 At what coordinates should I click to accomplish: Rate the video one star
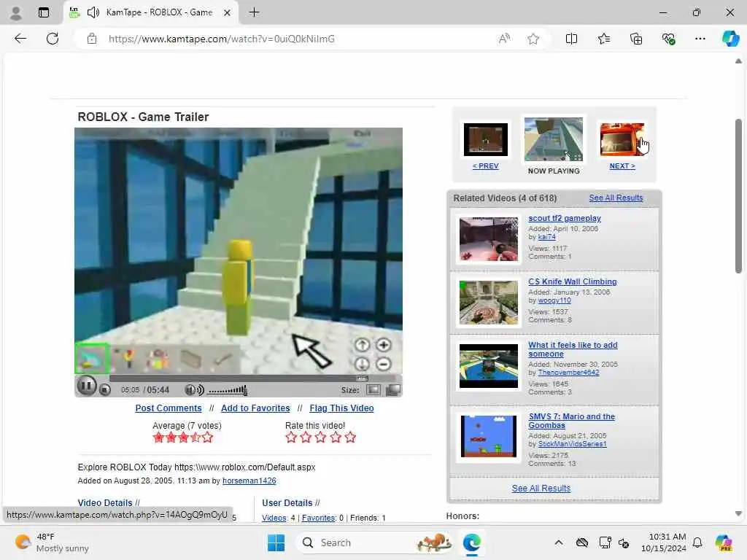click(291, 437)
